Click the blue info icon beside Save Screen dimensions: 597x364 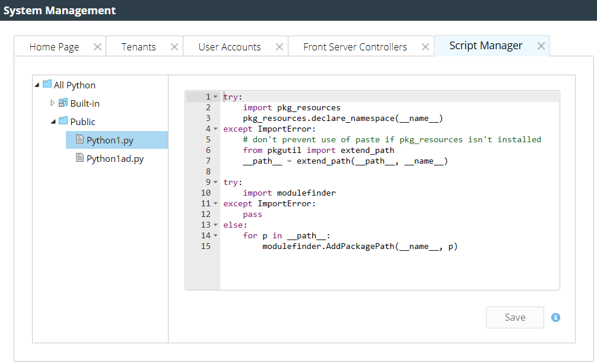pyautogui.click(x=555, y=317)
